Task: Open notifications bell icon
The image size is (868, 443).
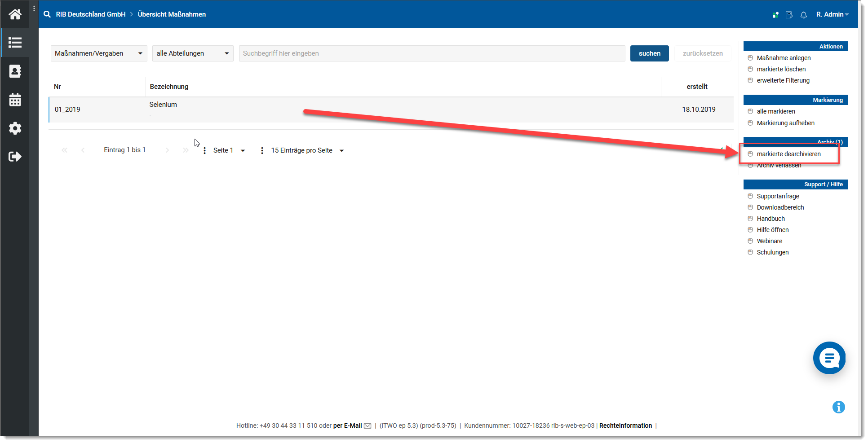Action: point(804,15)
